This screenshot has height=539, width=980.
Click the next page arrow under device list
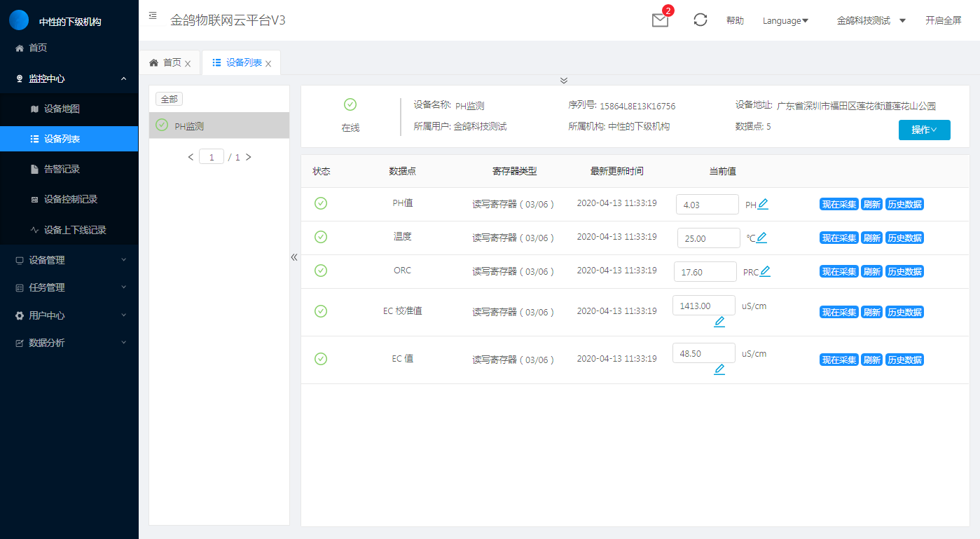(x=248, y=156)
